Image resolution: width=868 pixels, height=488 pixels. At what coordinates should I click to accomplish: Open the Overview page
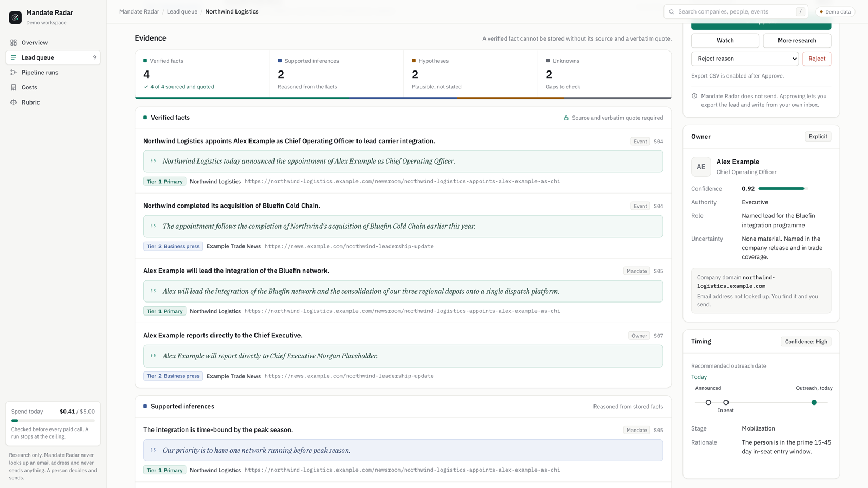coord(53,42)
